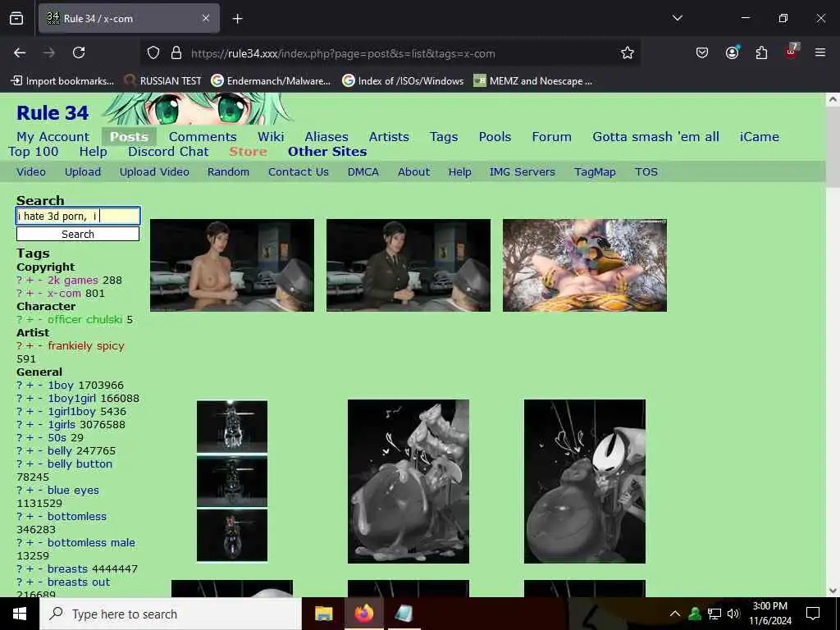
Task: Open Index of /ISOs/Windows bookmark
Action: pyautogui.click(x=402, y=81)
